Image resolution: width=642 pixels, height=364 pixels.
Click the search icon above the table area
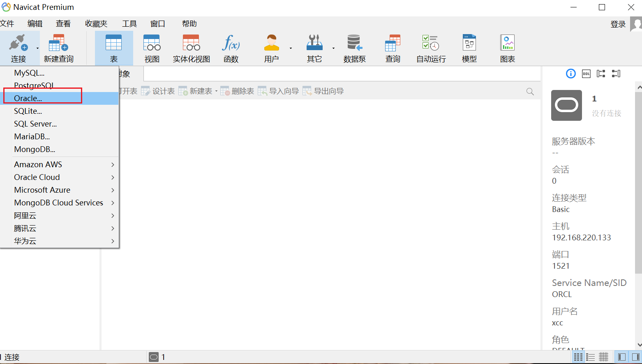click(x=530, y=91)
